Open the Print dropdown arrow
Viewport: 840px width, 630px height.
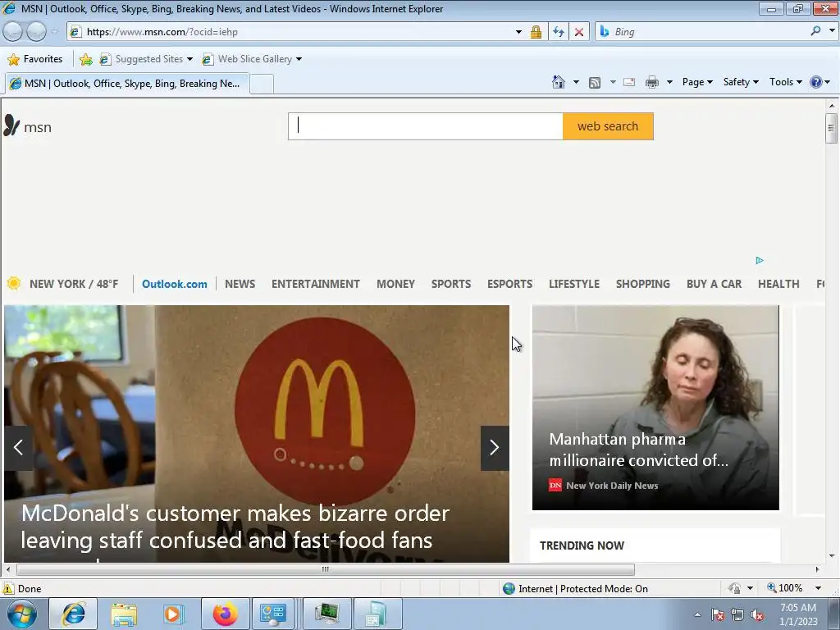669,83
